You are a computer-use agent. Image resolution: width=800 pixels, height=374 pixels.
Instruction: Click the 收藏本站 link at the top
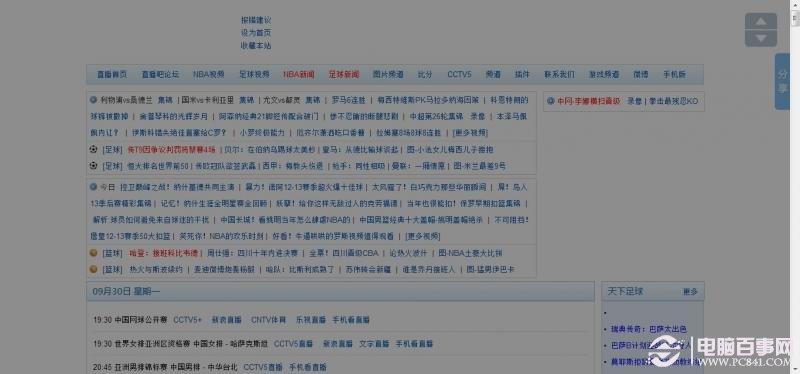pyautogui.click(x=256, y=45)
